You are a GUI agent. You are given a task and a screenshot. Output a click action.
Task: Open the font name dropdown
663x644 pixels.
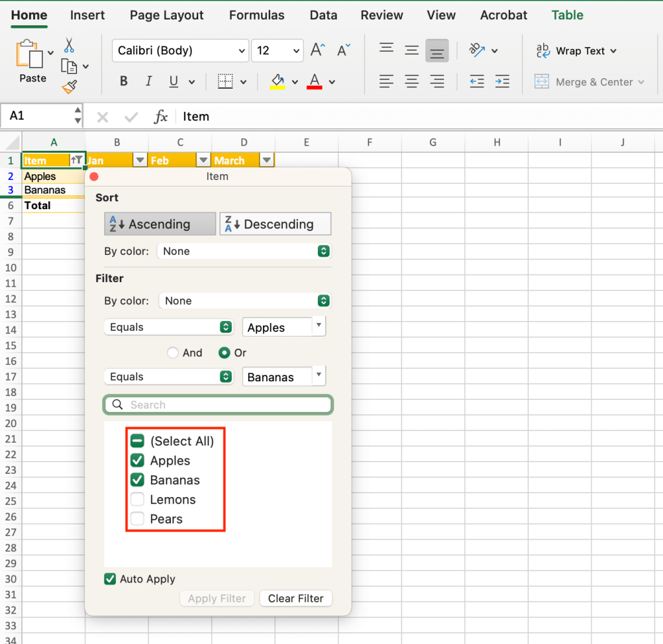(242, 50)
